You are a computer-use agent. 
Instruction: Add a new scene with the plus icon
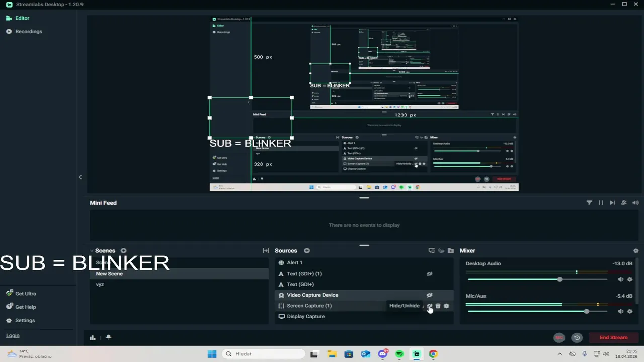click(123, 251)
